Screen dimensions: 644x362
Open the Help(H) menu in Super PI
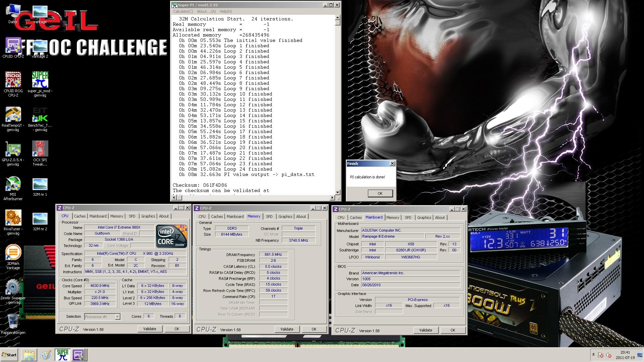point(226,11)
